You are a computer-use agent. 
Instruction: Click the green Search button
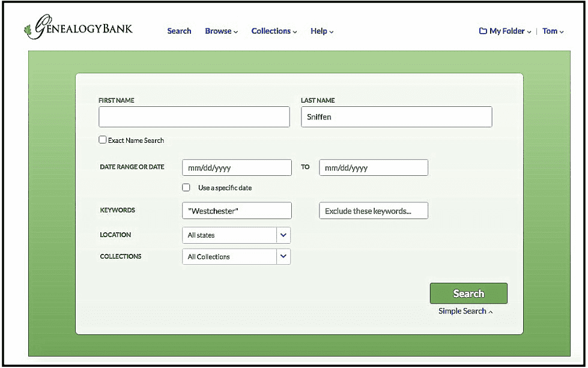[x=468, y=294]
